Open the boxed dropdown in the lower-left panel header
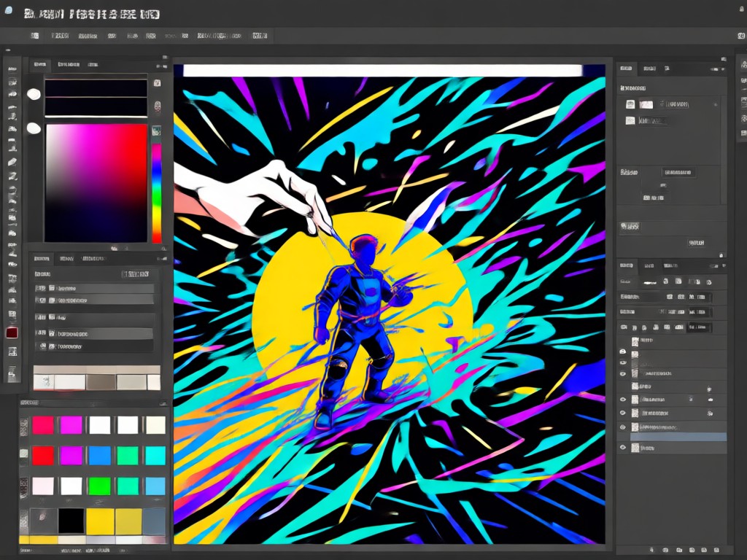The height and width of the screenshot is (560, 747). pyautogui.click(x=136, y=274)
